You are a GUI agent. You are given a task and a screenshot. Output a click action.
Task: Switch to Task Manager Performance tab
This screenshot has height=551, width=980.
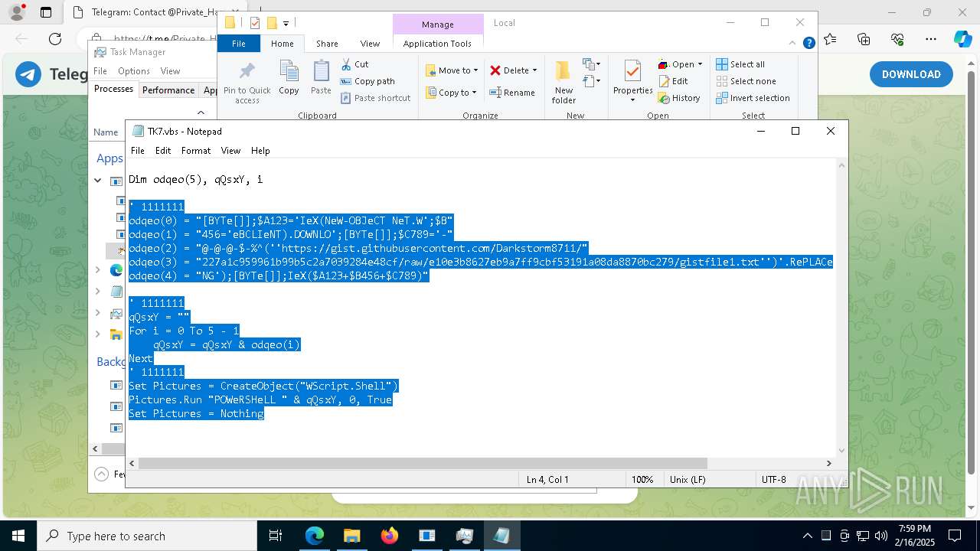(168, 90)
